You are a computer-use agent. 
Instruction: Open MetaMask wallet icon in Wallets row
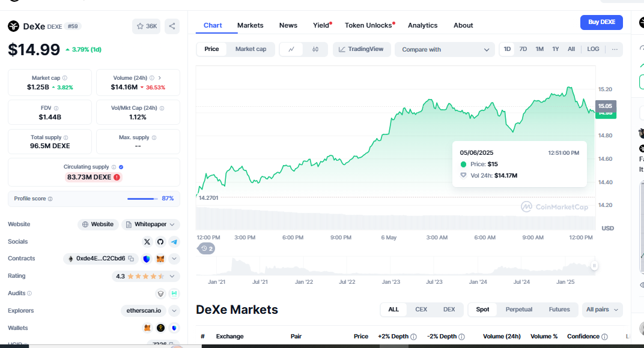tap(147, 328)
